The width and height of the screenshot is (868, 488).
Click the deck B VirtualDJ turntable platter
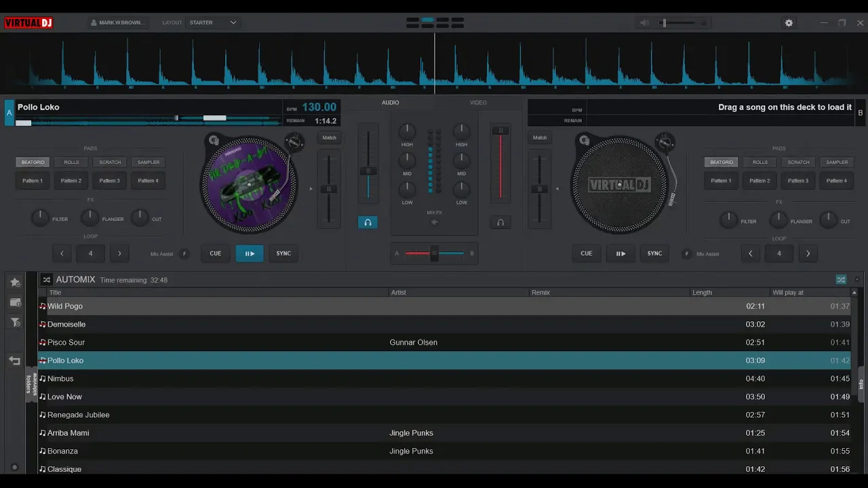pos(620,184)
